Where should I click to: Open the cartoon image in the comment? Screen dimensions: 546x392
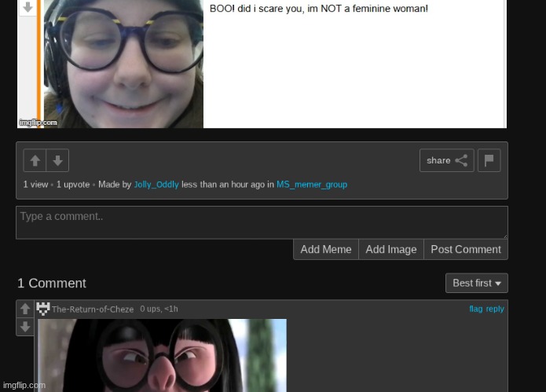tap(162, 355)
